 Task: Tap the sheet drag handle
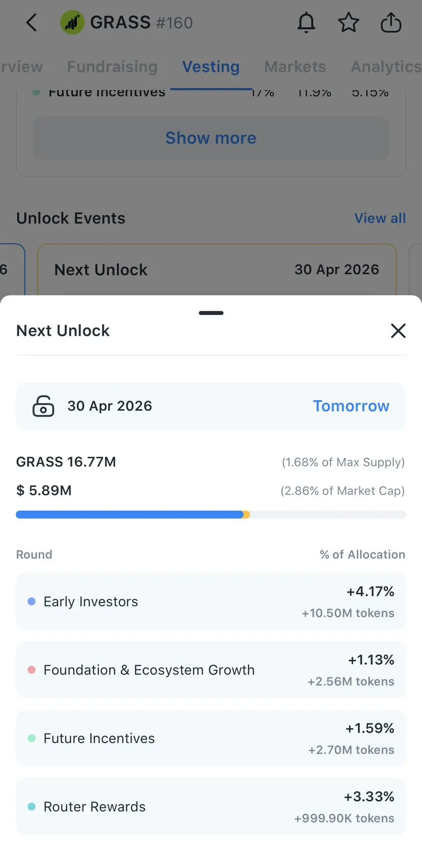pyautogui.click(x=211, y=313)
